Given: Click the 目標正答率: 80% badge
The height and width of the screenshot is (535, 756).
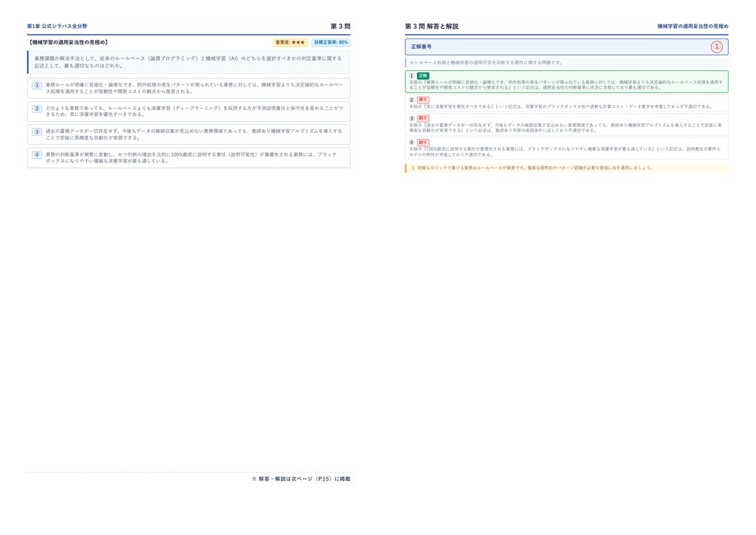Looking at the screenshot, I should pyautogui.click(x=331, y=42).
